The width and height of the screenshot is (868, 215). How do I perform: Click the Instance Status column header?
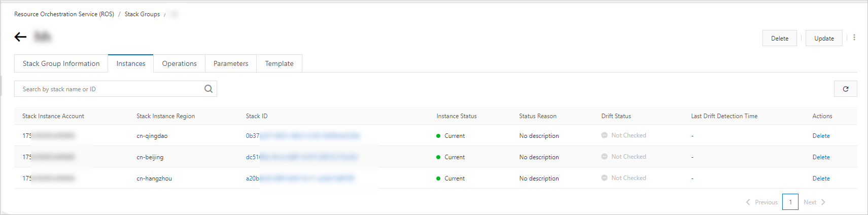pos(457,116)
